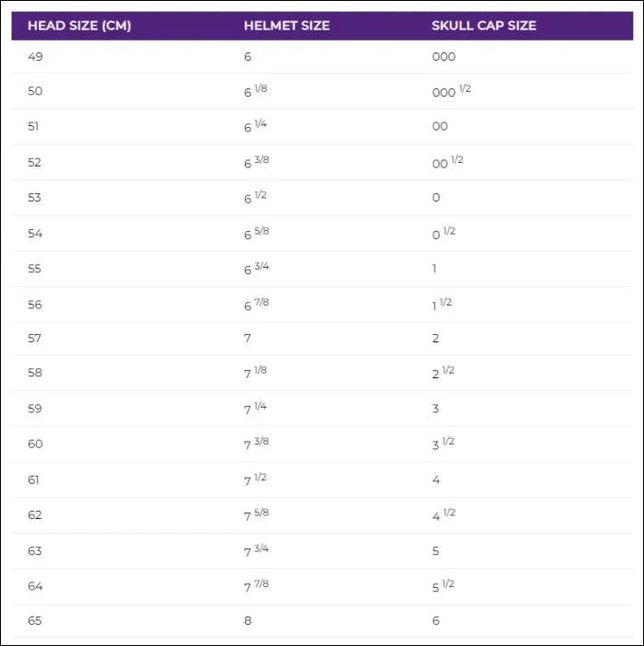Select helmet size 7 7/8 cell

click(257, 585)
